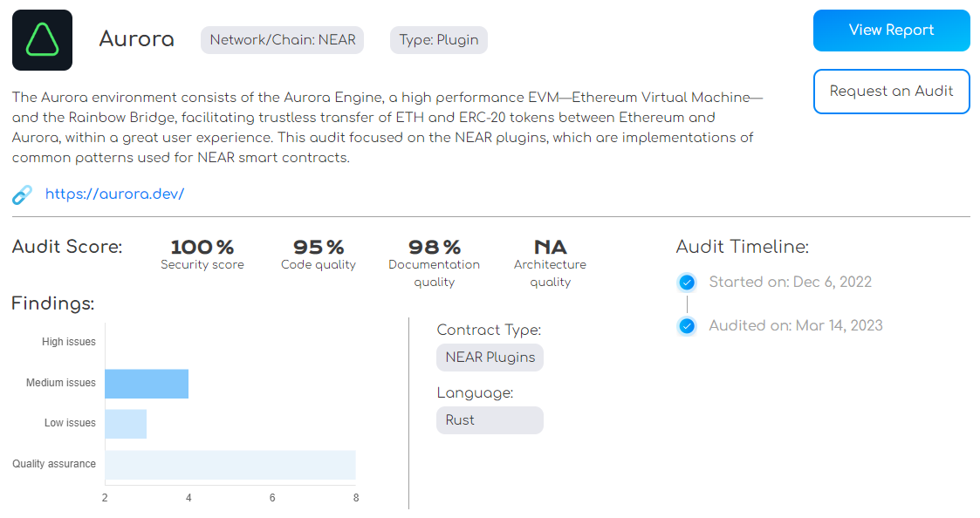The height and width of the screenshot is (518, 980).
Task: Click the checkmark icon next to Started on
Action: point(687,282)
